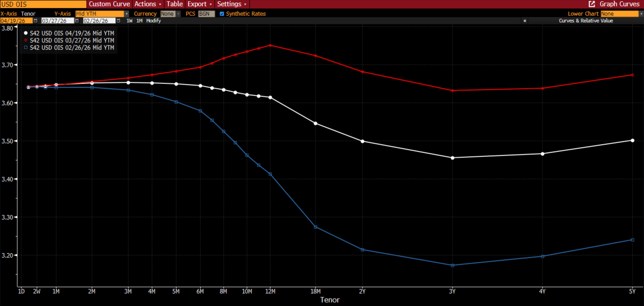Click red diamond legend marker for 03/27/26

[26, 40]
